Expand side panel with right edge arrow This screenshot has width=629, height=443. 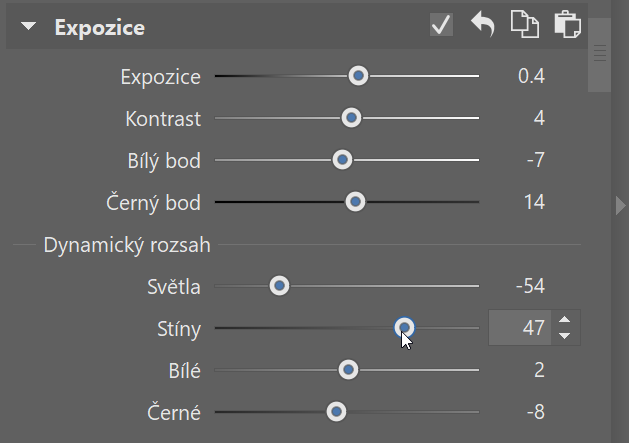click(x=621, y=205)
